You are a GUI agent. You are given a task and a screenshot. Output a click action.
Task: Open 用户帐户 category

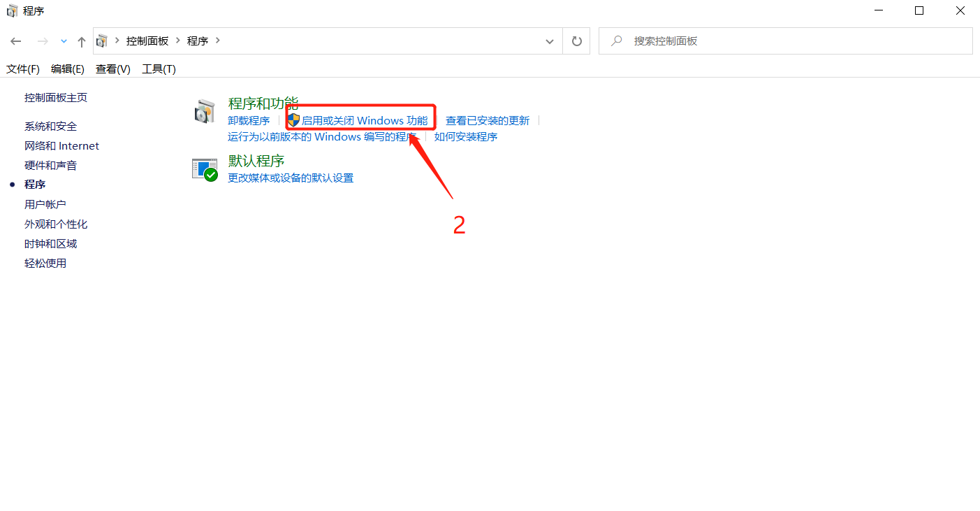45,204
